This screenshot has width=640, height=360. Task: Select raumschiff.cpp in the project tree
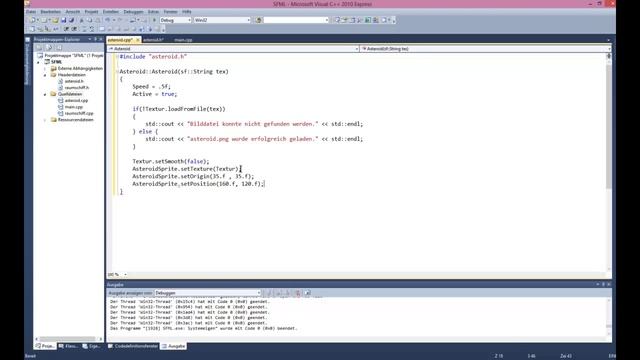(x=79, y=113)
